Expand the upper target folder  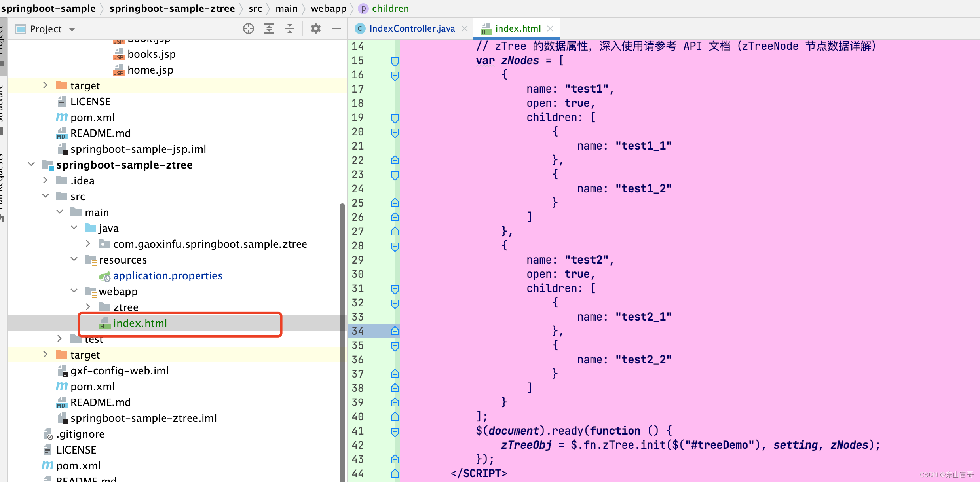click(x=45, y=85)
